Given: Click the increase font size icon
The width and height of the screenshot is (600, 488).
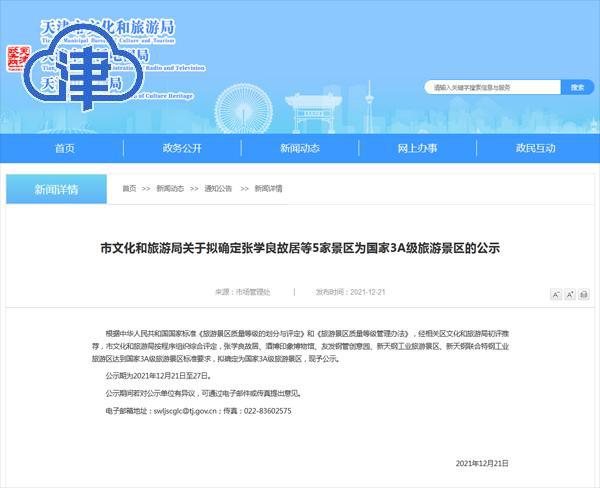Looking at the screenshot, I should pos(570,295).
